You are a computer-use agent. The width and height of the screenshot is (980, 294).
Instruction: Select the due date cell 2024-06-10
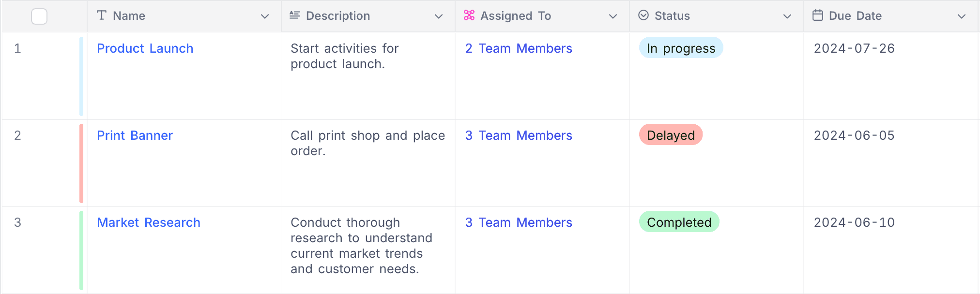point(854,222)
